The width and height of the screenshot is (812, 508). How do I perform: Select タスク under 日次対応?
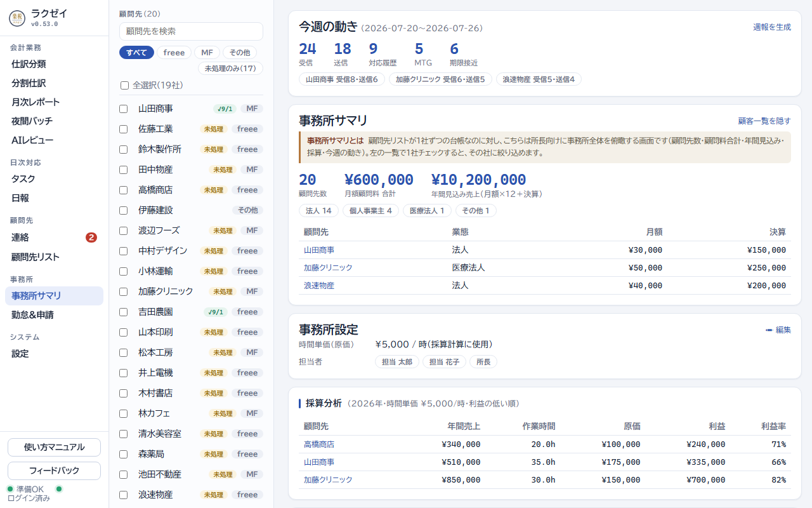pos(54,179)
